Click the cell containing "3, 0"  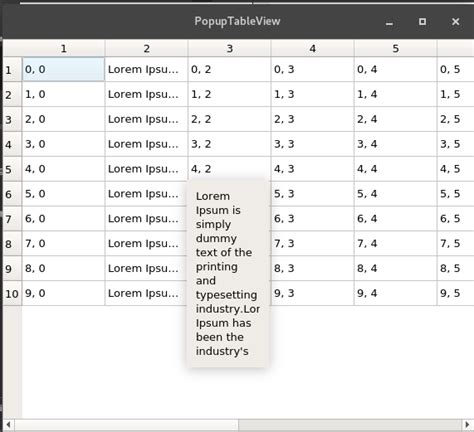click(x=63, y=144)
